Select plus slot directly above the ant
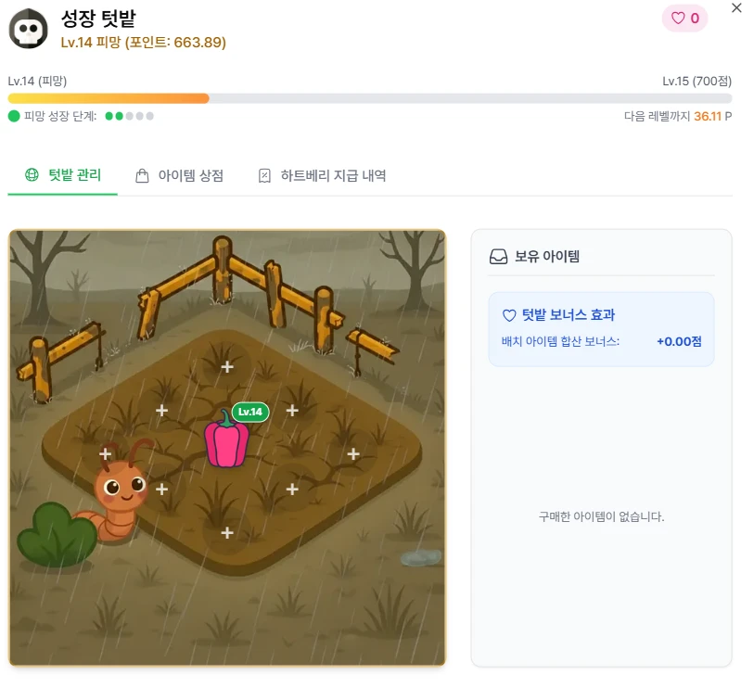 106,454
